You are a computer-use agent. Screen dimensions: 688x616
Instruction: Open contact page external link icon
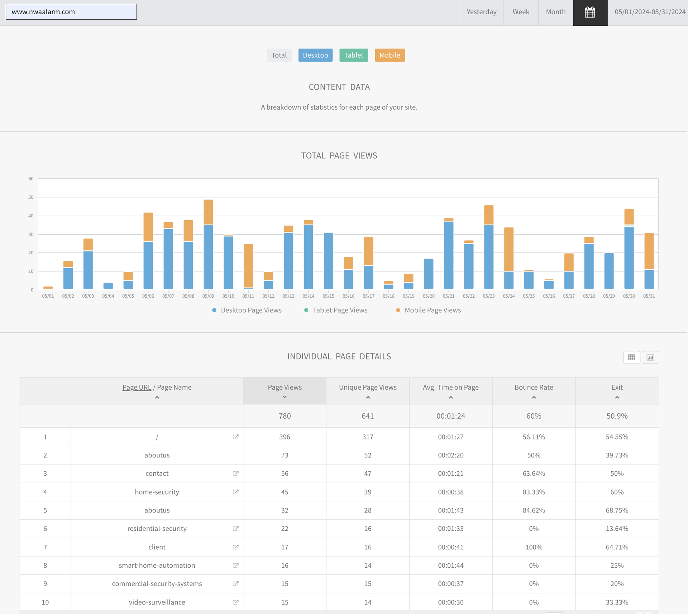(x=235, y=473)
